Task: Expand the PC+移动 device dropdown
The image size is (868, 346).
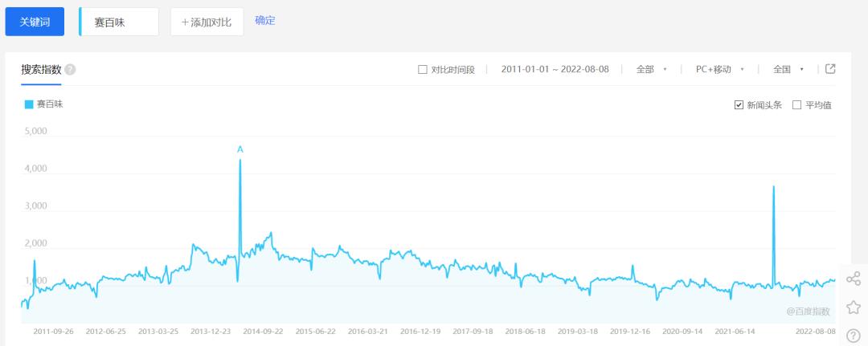Action: [x=719, y=69]
